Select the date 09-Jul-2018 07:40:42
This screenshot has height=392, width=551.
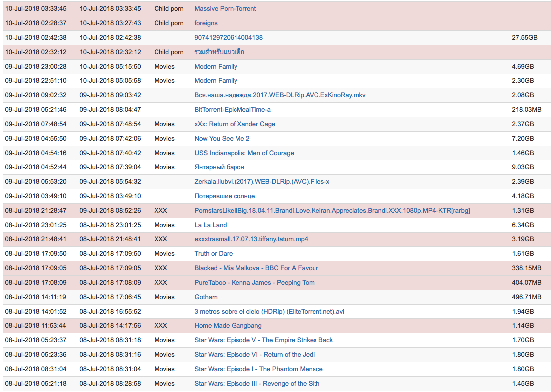pos(110,153)
